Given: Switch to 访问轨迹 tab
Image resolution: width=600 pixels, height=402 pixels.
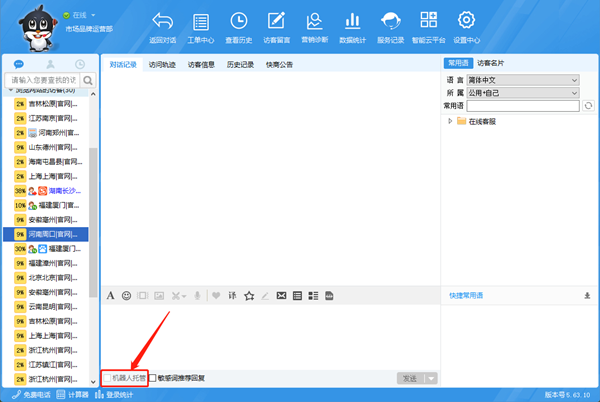Looking at the screenshot, I should 162,64.
